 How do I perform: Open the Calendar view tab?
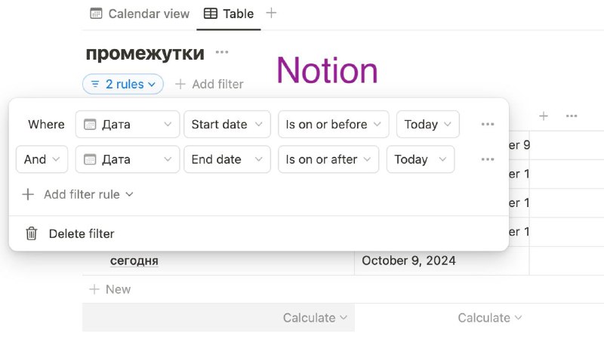tap(140, 14)
